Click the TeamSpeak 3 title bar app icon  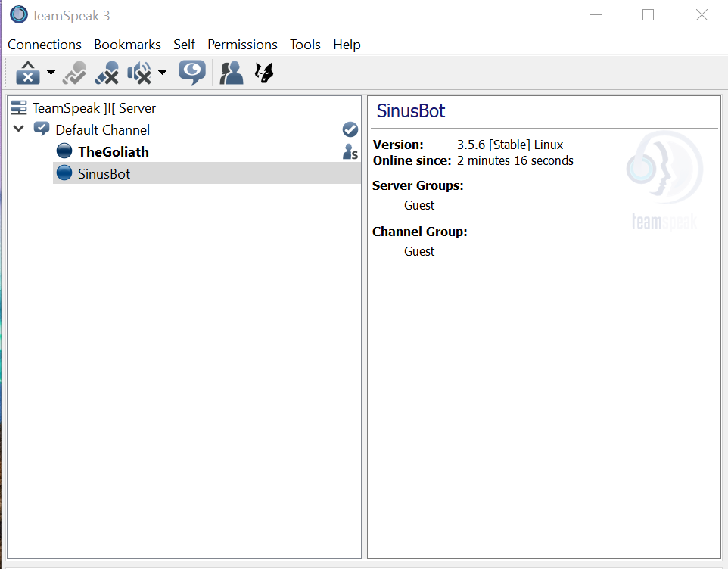(19, 15)
